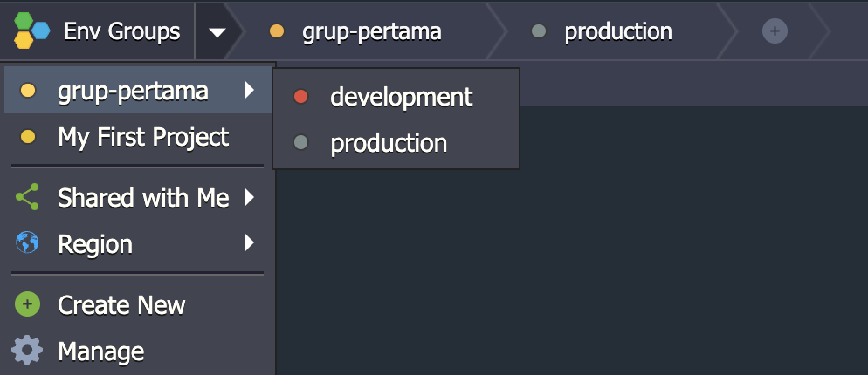868x375 pixels.
Task: Click the green Create New plus icon
Action: pyautogui.click(x=27, y=304)
